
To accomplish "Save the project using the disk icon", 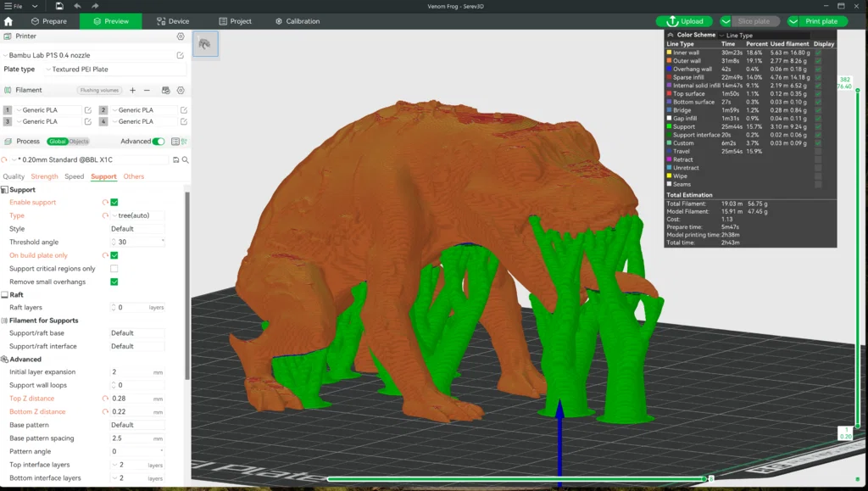I will (58, 6).
